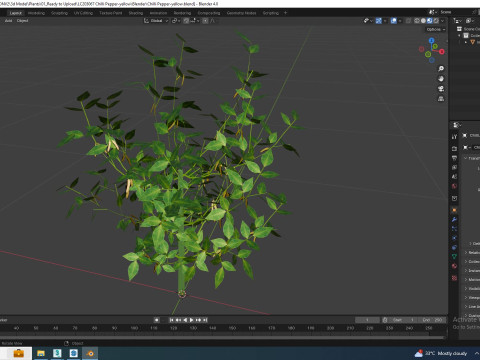
Task: Switch to the UV Editing workspace
Action: pos(83,13)
